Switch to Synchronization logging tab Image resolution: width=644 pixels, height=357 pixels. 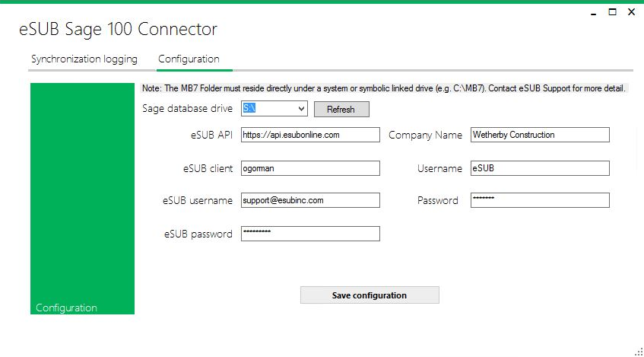tap(84, 59)
